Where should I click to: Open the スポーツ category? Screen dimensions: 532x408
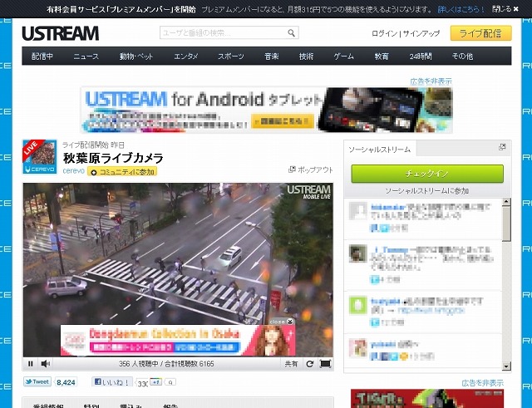(x=231, y=57)
